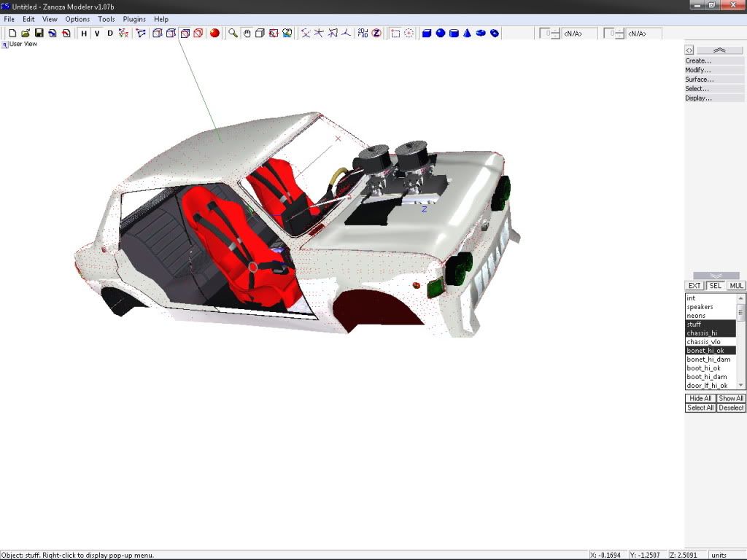The height and width of the screenshot is (560, 747).
Task: Toggle the MUL multi-select mode button
Action: [x=736, y=286]
